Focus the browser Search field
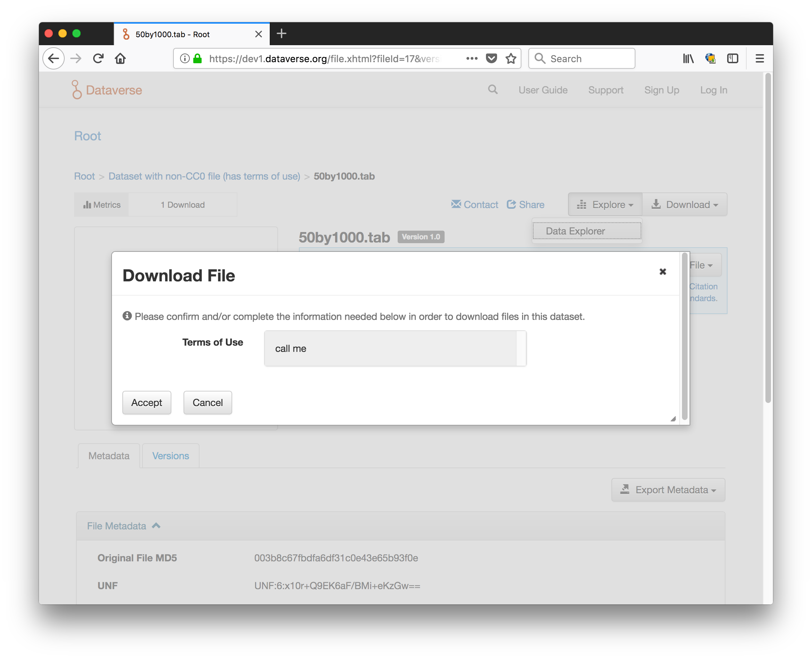Screen dimensions: 812x660 (582, 59)
